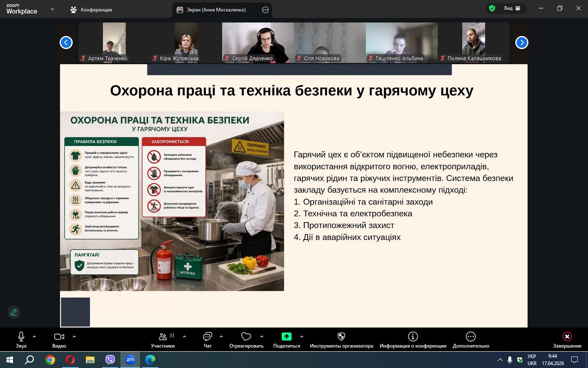This screenshot has width=588, height=368.
Task: Select Сергій Дядченко's video thumbnail
Action: point(258,43)
